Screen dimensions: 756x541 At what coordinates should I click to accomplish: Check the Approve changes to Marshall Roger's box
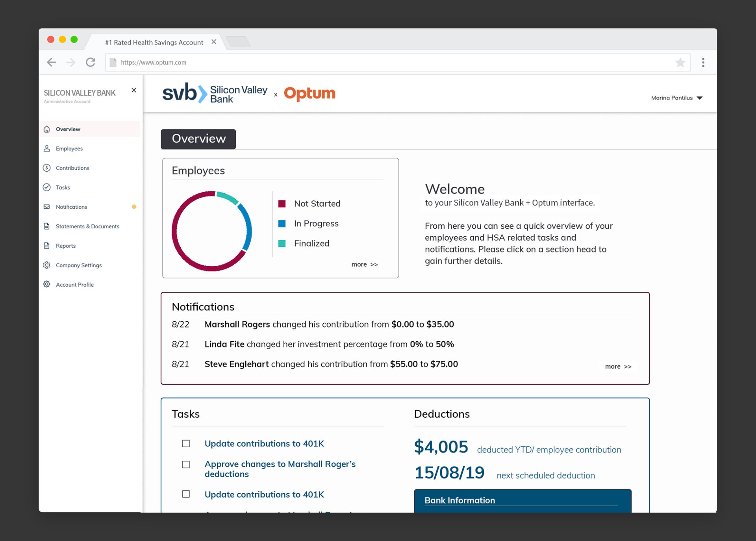[x=186, y=465]
